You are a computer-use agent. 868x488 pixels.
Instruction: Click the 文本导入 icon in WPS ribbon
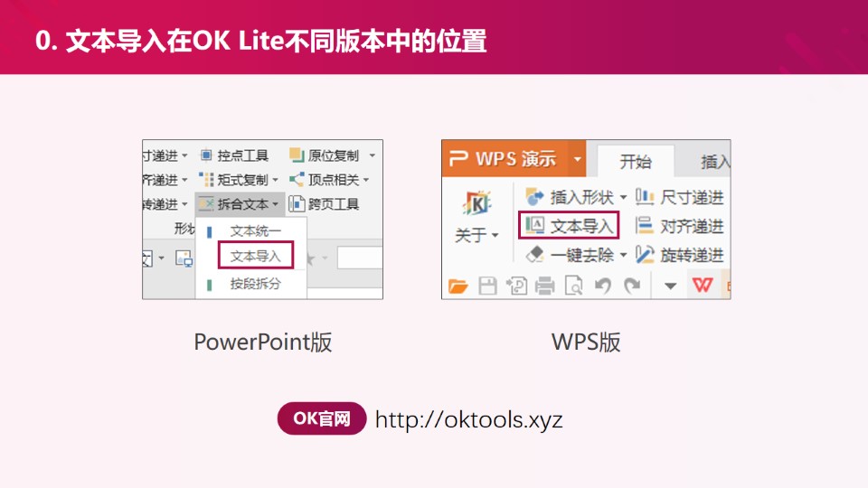(x=535, y=225)
